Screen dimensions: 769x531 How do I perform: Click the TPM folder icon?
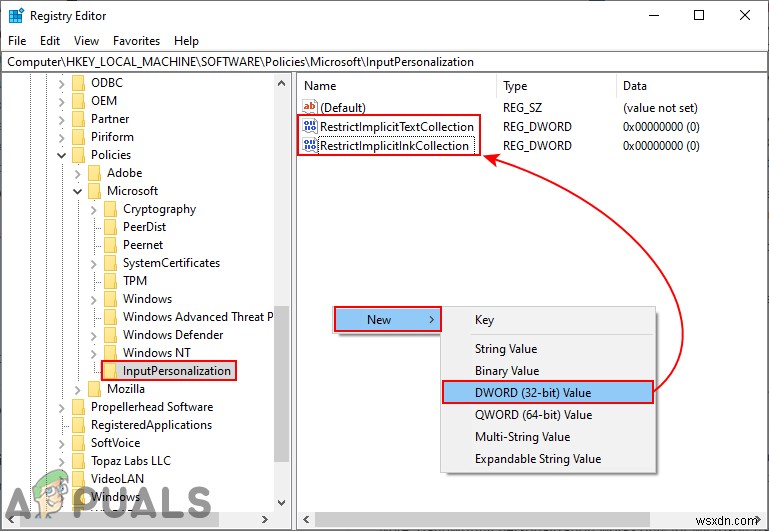click(x=111, y=281)
